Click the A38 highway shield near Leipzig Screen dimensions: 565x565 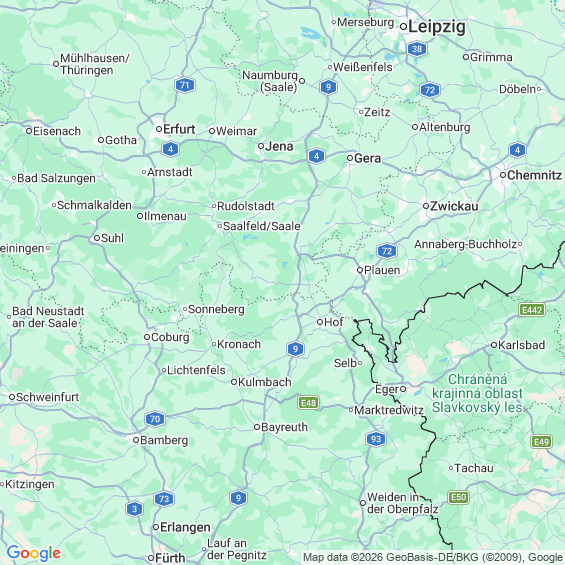point(417,49)
